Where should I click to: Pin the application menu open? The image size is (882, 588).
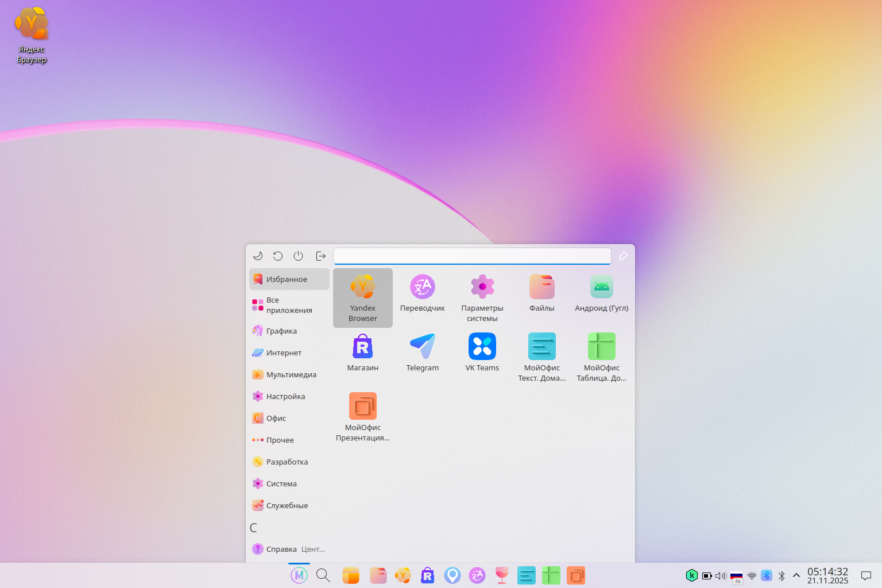click(622, 256)
